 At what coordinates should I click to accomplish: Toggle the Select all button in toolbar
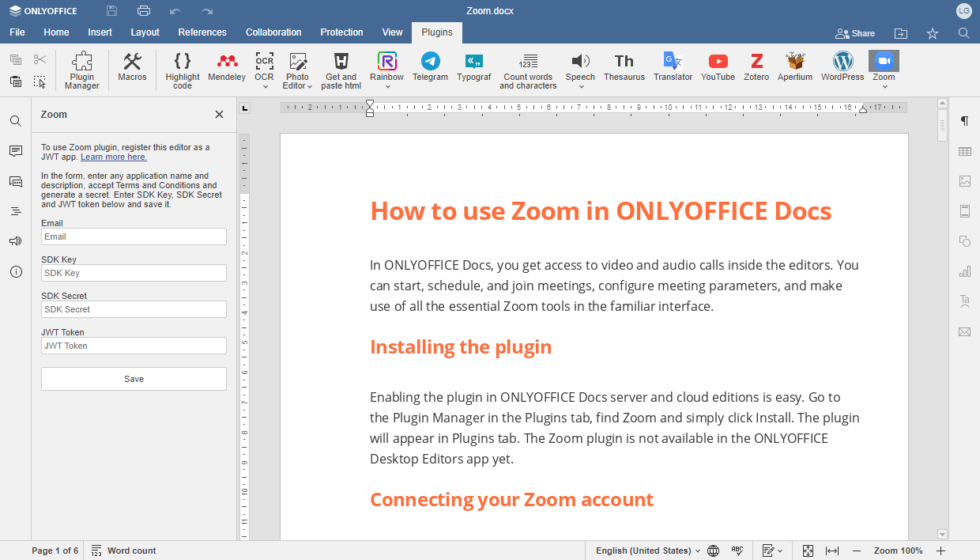pos(40,81)
